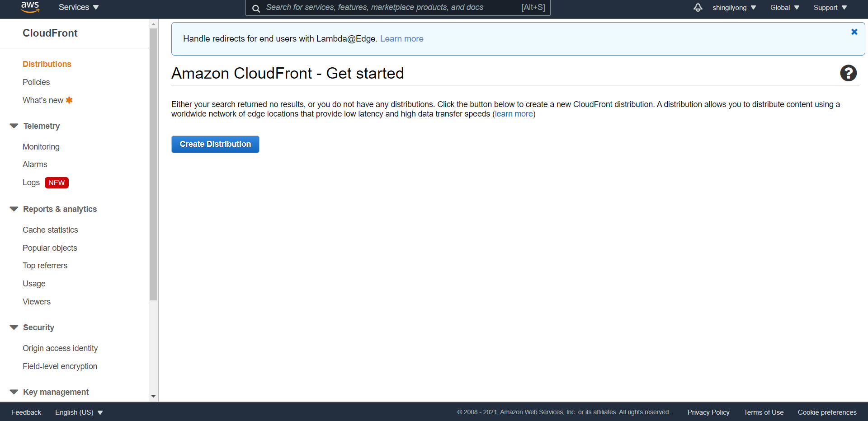Click the sidebar scroll up arrow
Screen dimensions: 868x421
coord(154,24)
